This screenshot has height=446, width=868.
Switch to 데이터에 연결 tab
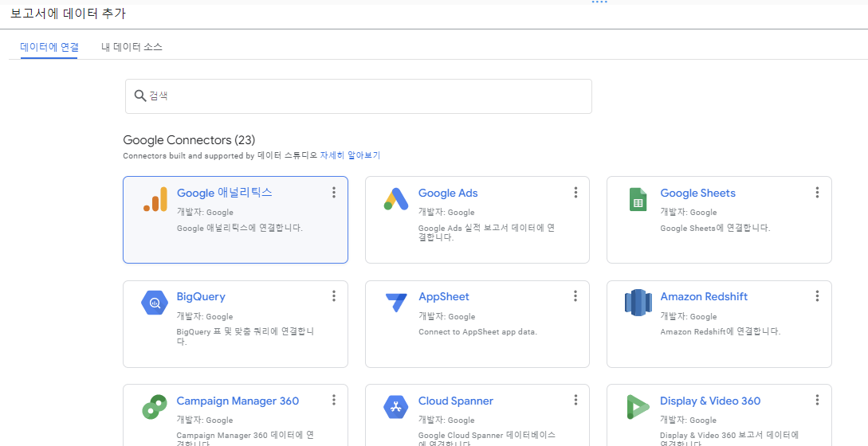pos(49,47)
